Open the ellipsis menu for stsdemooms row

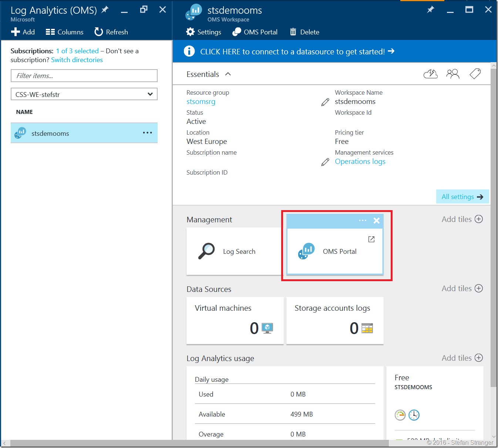147,132
